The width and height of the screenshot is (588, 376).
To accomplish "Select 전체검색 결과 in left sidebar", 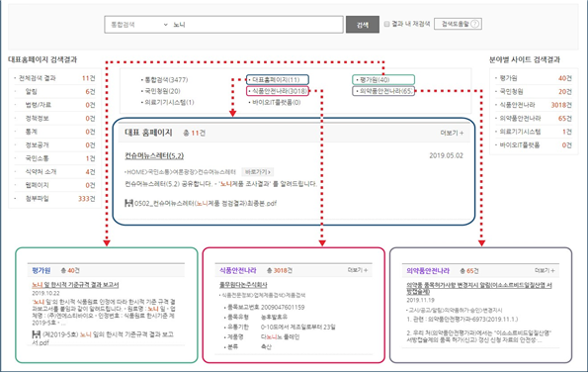I will 54,78.
